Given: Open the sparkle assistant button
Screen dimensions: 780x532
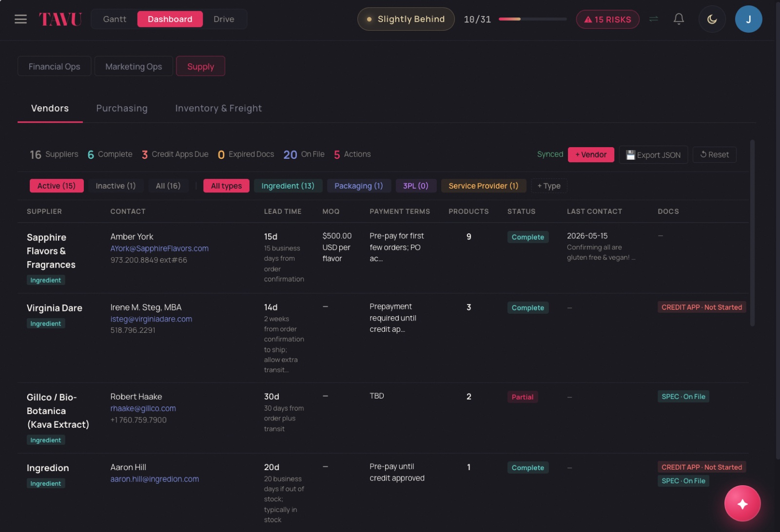Looking at the screenshot, I should tap(742, 504).
